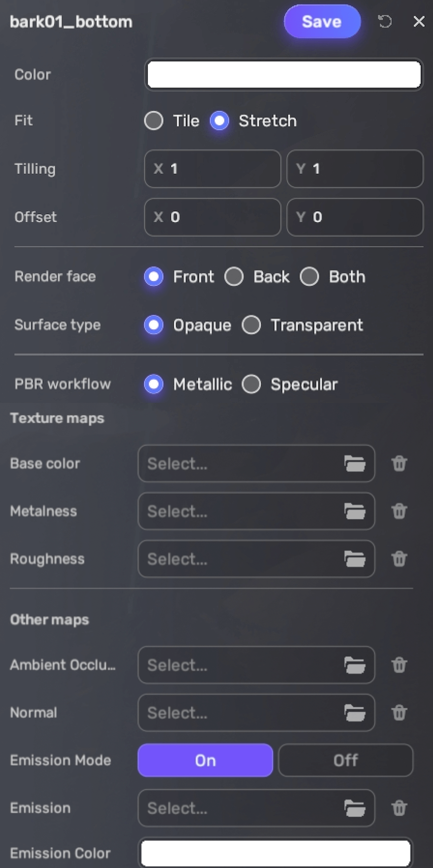Open folder browser for Emission map
The image size is (433, 868).
point(355,808)
